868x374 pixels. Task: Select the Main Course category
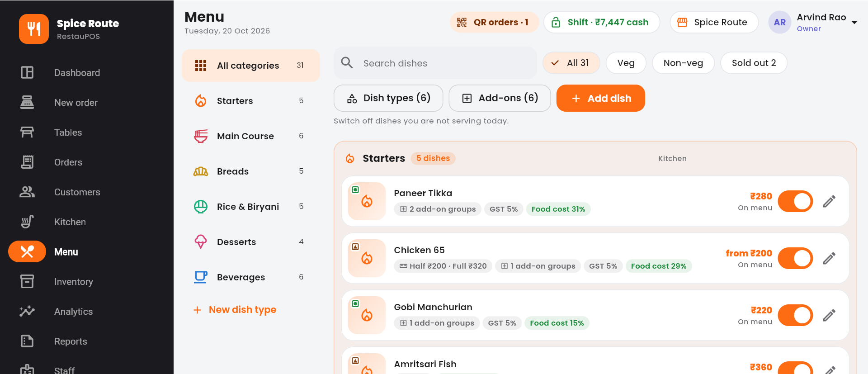tap(251, 136)
